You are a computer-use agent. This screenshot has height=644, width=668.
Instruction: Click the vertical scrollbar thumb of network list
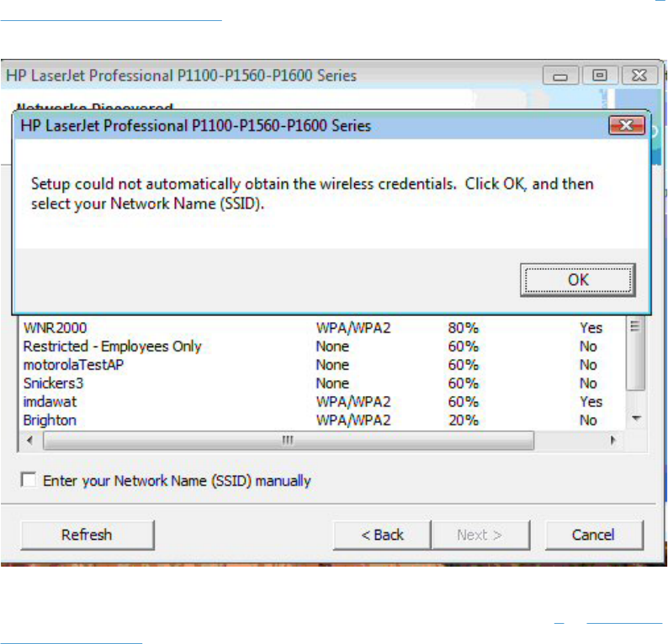[x=635, y=353]
